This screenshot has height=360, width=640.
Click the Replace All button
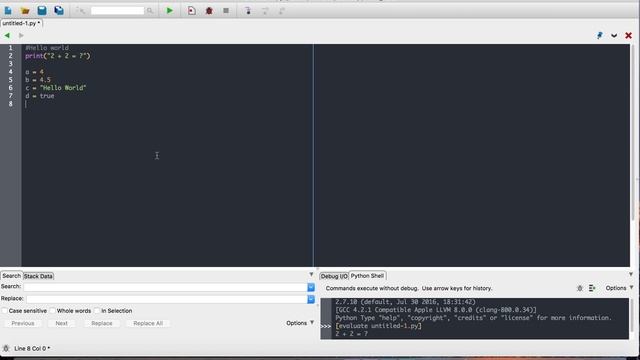click(x=148, y=323)
